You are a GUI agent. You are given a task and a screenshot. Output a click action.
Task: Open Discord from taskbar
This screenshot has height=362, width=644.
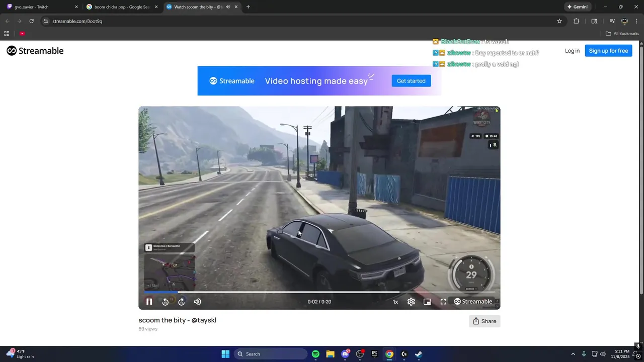345,354
